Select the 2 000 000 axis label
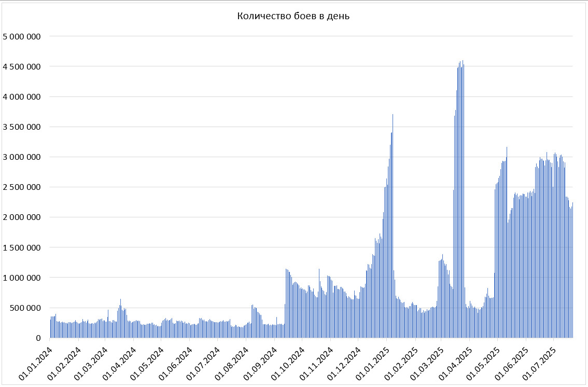Viewport: 588px width, 387px height. click(21, 217)
